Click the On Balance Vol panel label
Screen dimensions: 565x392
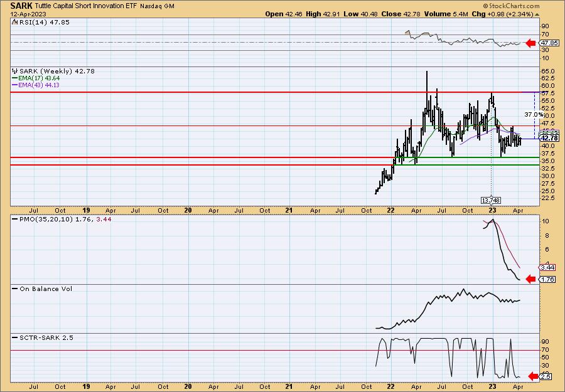click(x=46, y=289)
